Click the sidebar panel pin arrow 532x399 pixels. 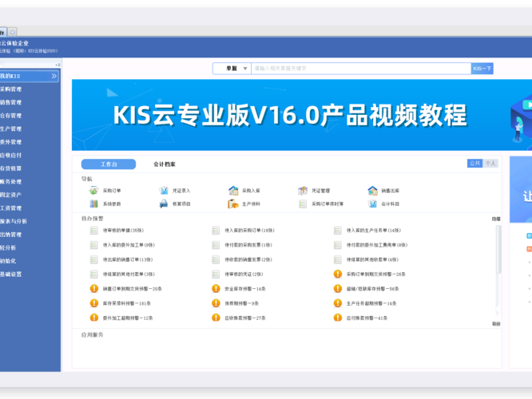coord(58,65)
